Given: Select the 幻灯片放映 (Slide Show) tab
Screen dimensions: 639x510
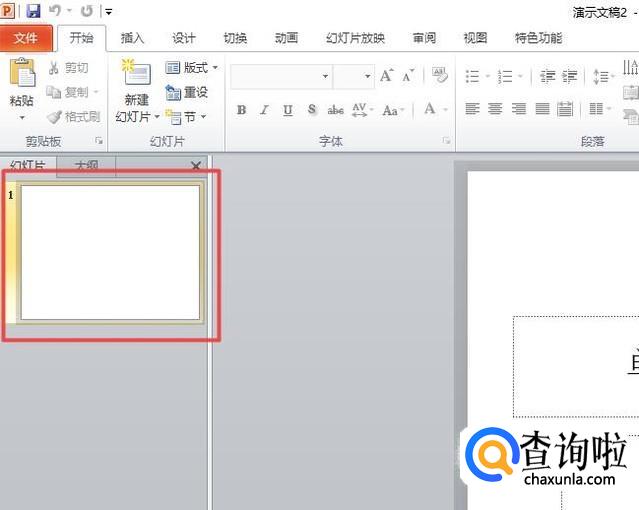Looking at the screenshot, I should [x=355, y=38].
